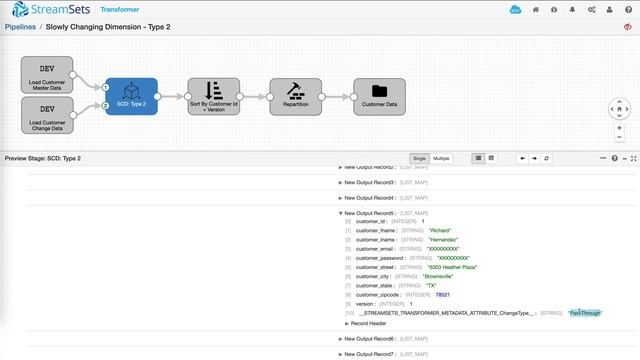
Task: Go to home via the house icon
Action: point(536,9)
